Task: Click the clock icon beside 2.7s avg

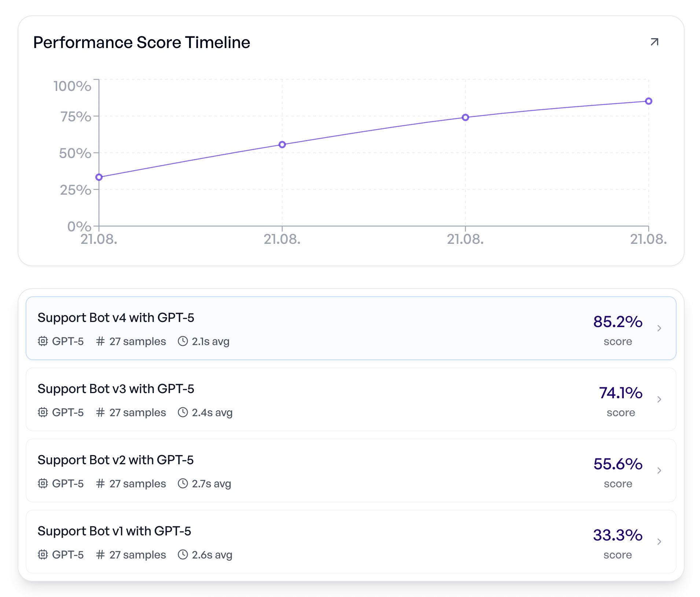Action: [x=183, y=484]
